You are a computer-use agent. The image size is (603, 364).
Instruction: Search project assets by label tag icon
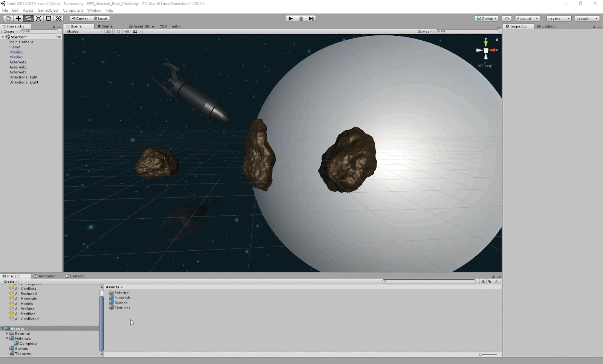pos(490,282)
